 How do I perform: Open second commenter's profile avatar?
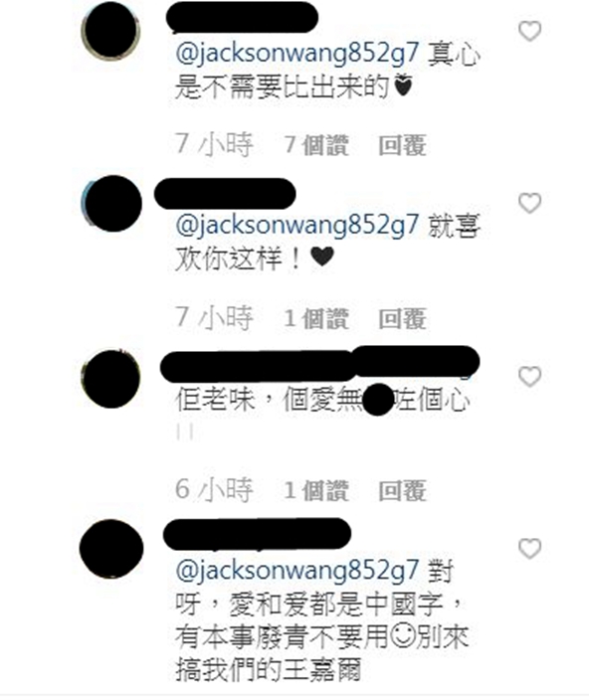tap(111, 204)
